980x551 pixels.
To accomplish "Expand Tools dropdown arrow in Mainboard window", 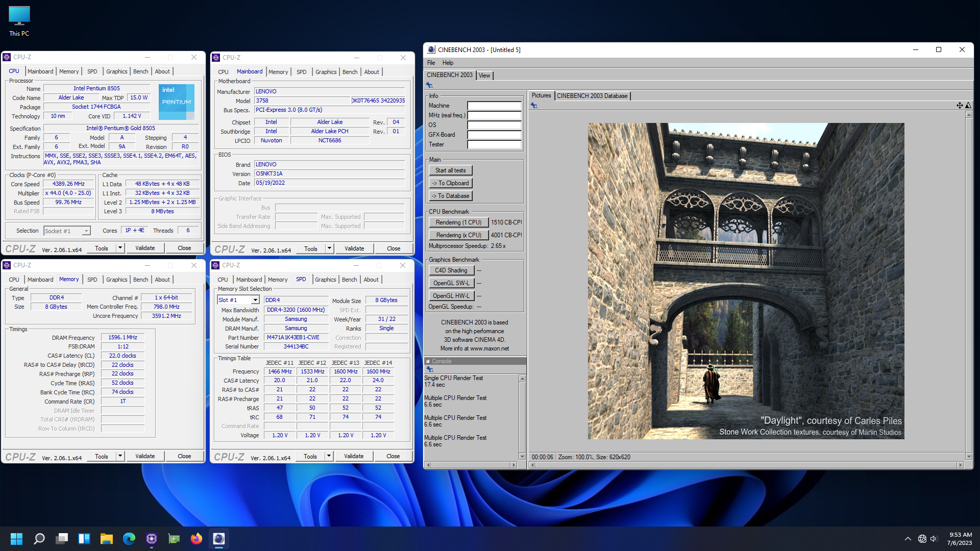I will point(329,248).
